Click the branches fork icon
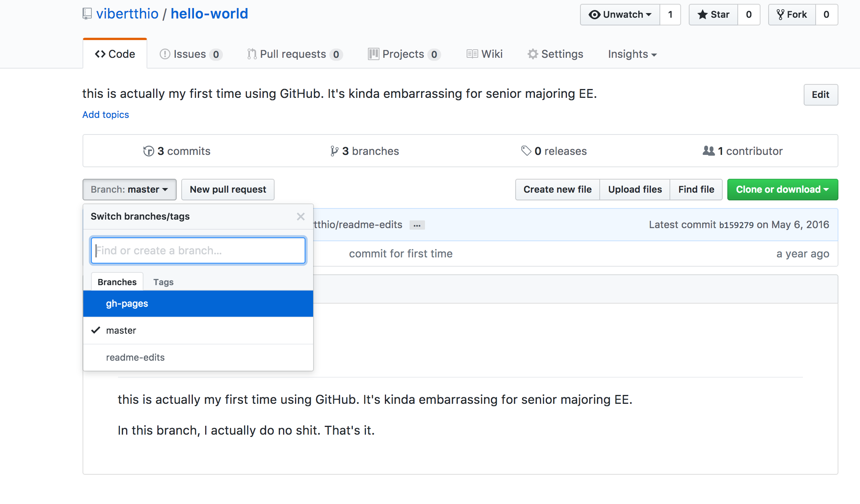Viewport: 860px width, 504px height. pyautogui.click(x=334, y=151)
